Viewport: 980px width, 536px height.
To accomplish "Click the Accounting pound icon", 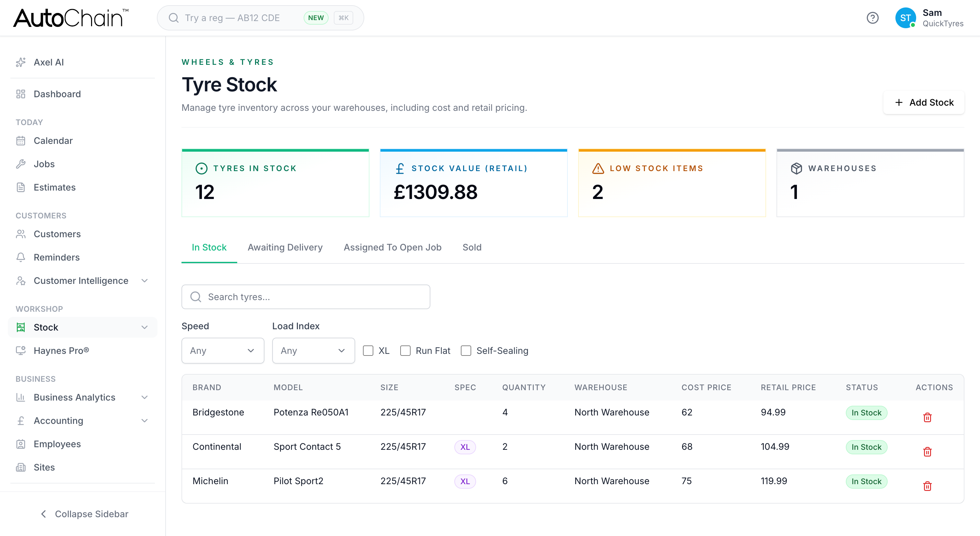I will pyautogui.click(x=21, y=420).
